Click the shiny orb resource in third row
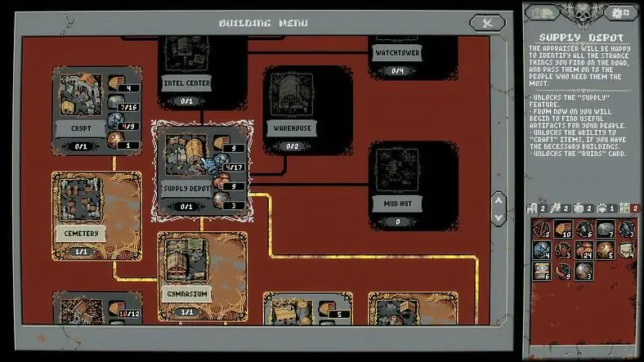Viewport: 644px width, 362px height. point(584,271)
